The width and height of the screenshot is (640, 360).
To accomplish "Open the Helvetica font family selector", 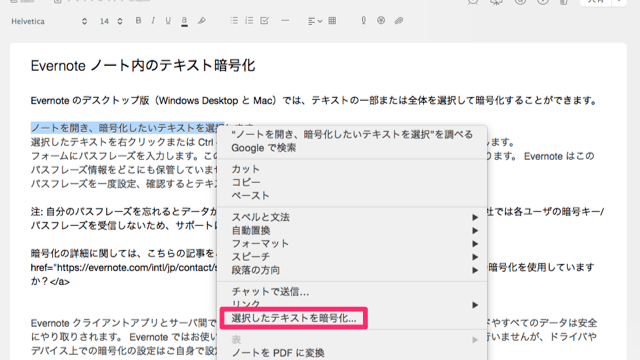I will [49, 21].
